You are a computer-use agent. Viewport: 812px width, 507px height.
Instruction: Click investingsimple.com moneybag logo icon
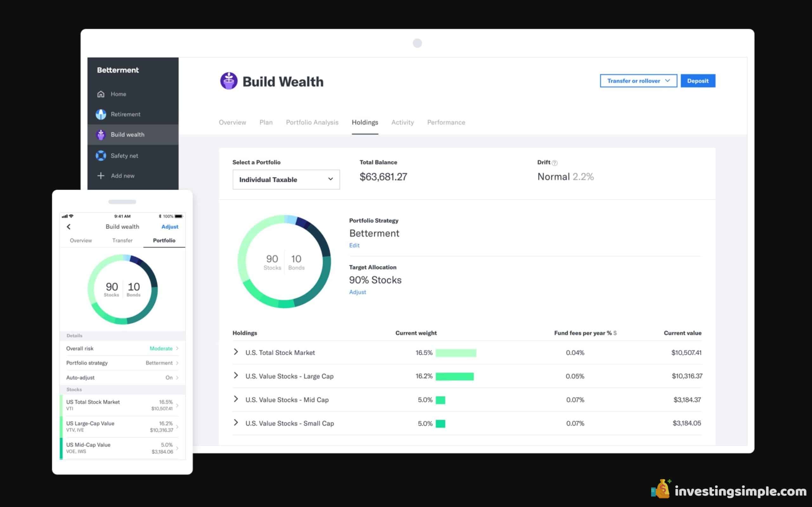tap(661, 489)
